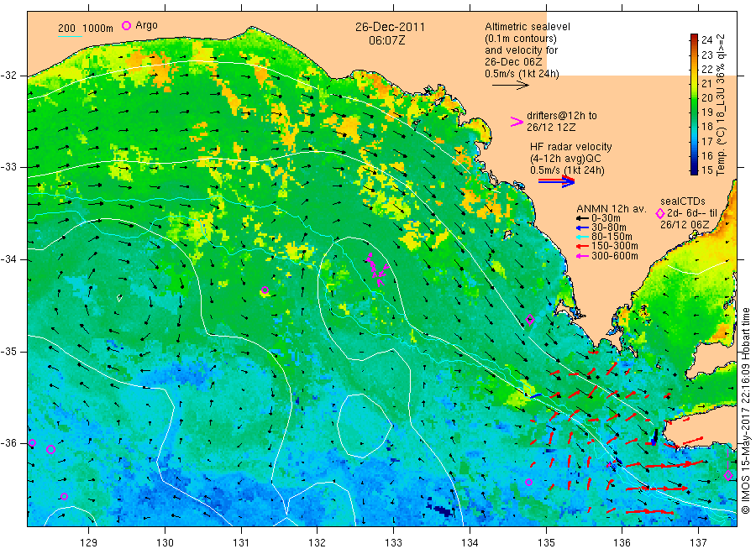Click longitude axis label 133
Viewport: 756px width, 554px height.
click(393, 543)
